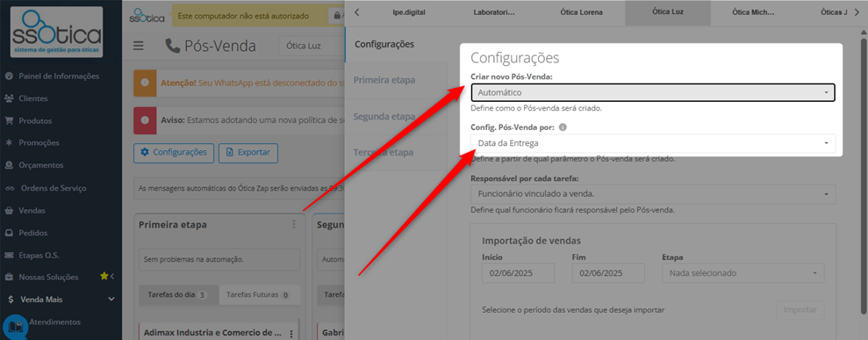The height and width of the screenshot is (340, 868).
Task: Select the Ótica Lorena store tab
Action: 581,12
